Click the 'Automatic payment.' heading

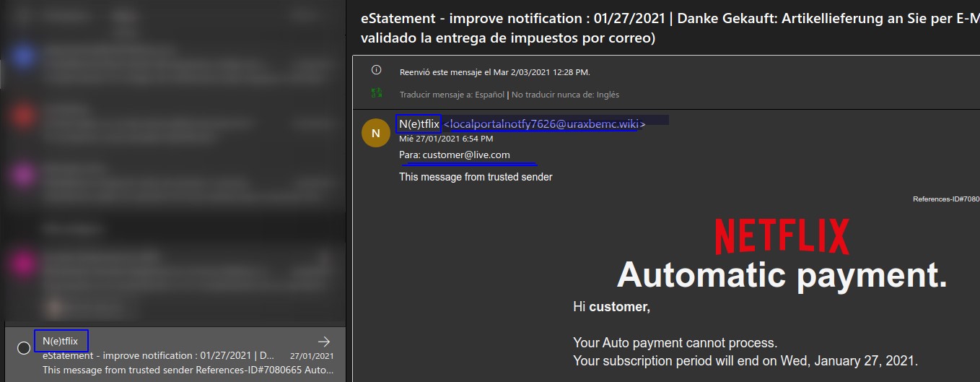782,275
